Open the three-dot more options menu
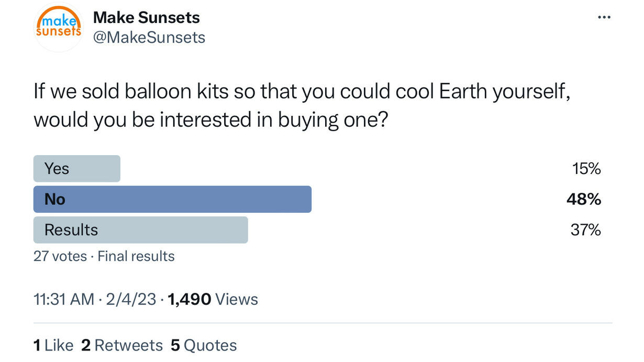The height and width of the screenshot is (362, 644). [x=604, y=17]
